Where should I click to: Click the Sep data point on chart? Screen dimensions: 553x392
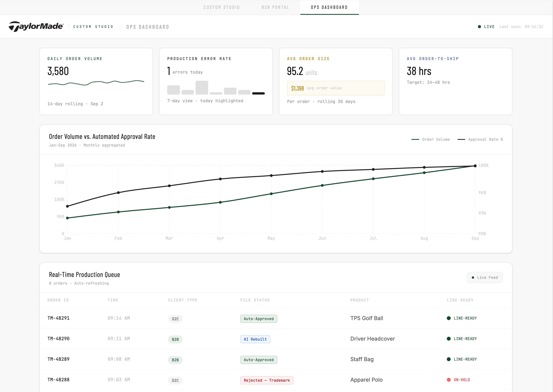475,166
